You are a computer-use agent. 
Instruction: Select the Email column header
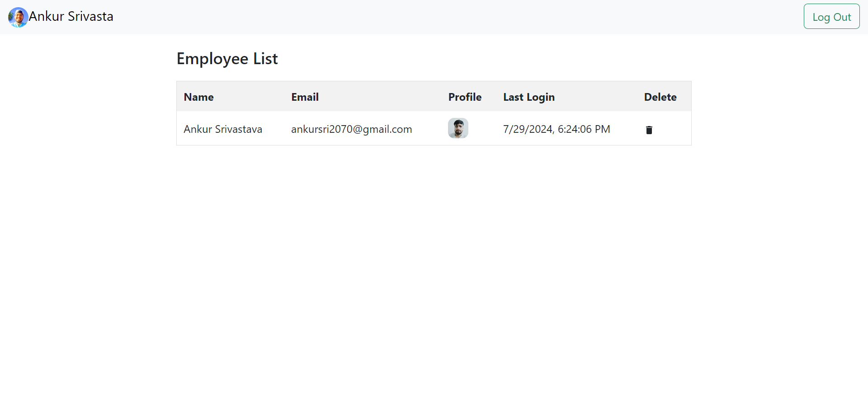(305, 97)
